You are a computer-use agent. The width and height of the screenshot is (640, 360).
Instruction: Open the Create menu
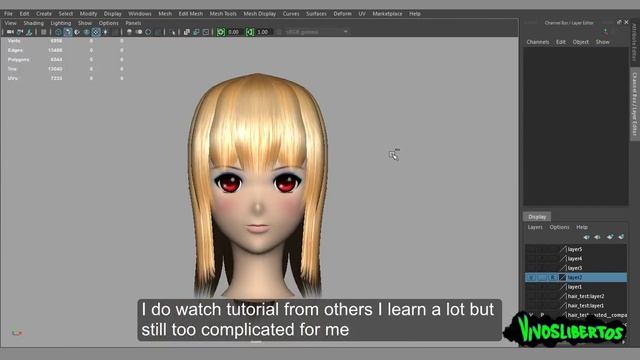click(x=44, y=13)
